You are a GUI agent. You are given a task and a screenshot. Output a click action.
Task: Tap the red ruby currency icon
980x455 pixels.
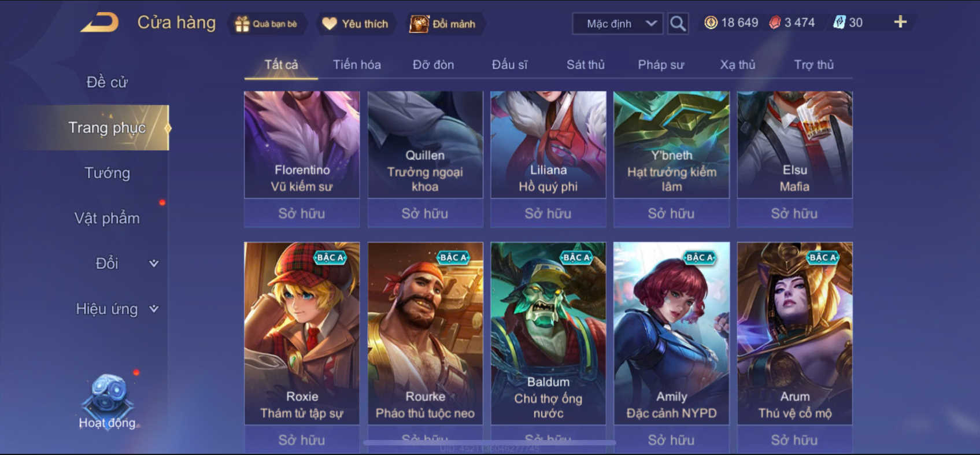775,23
